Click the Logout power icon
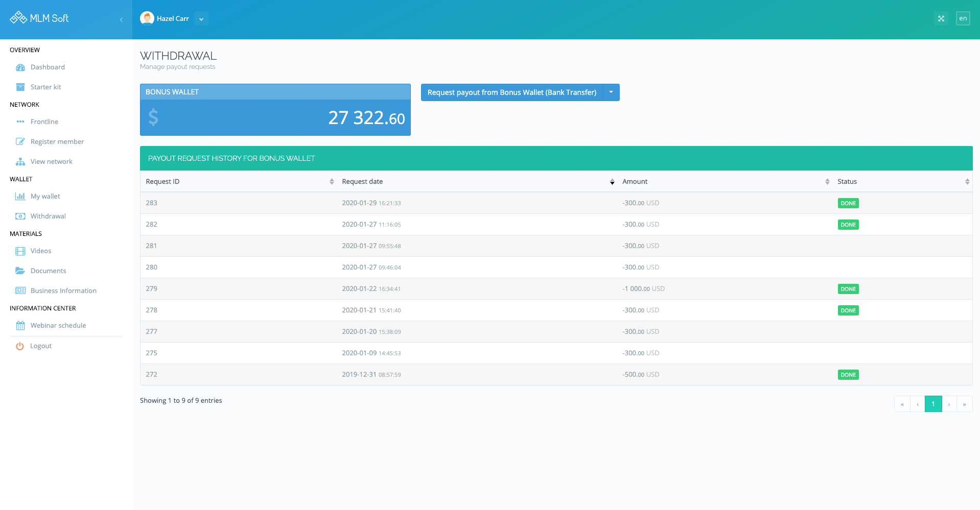Viewport: 980px width, 510px height. click(20, 346)
